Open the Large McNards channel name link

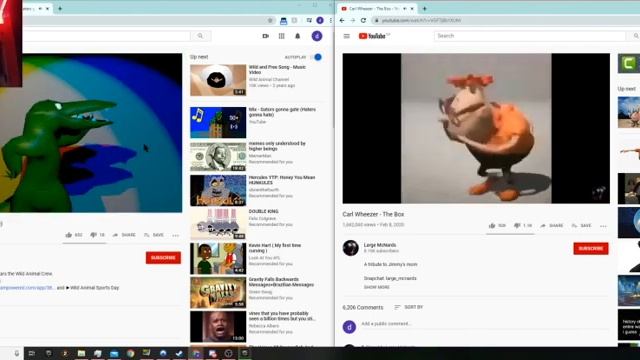click(380, 245)
